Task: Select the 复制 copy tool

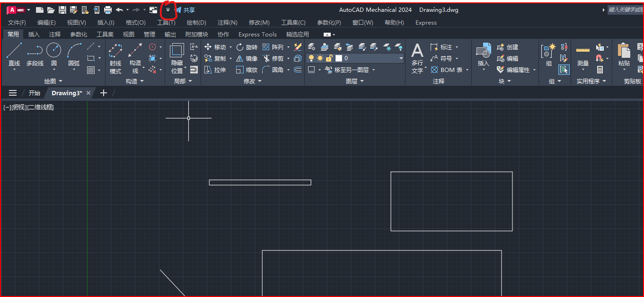Action: point(215,58)
